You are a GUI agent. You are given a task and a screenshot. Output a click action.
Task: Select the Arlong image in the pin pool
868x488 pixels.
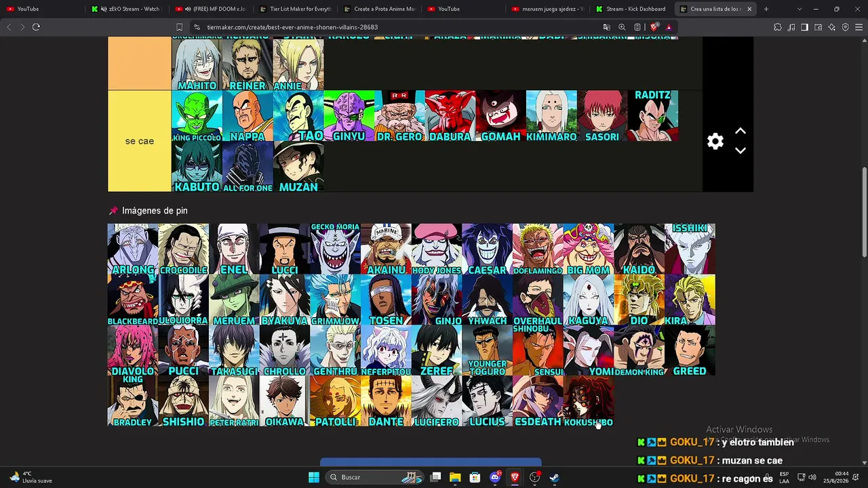click(x=133, y=249)
